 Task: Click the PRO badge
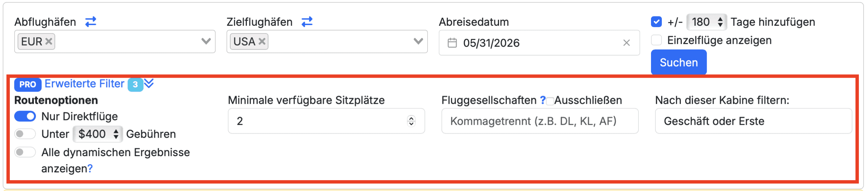click(x=27, y=84)
